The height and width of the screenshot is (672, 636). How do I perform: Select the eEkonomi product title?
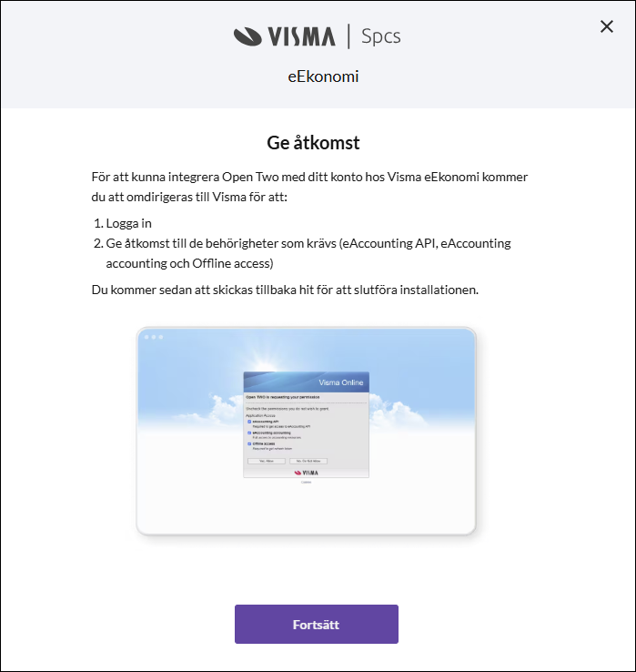tap(323, 76)
